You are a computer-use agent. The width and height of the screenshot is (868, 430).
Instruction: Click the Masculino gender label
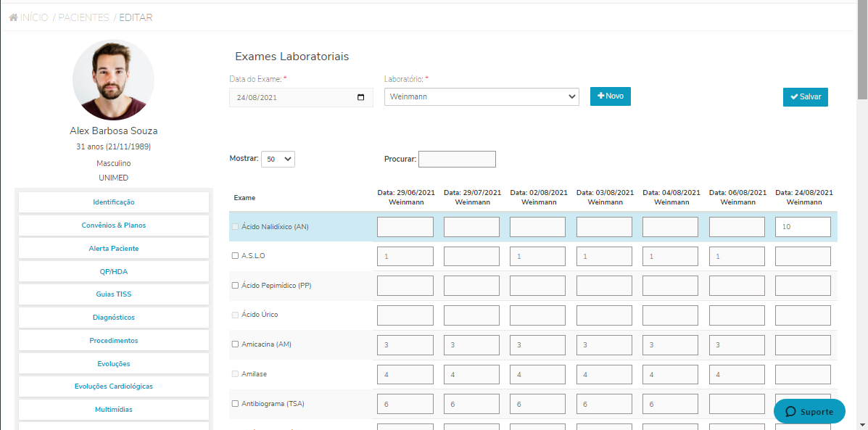point(113,163)
